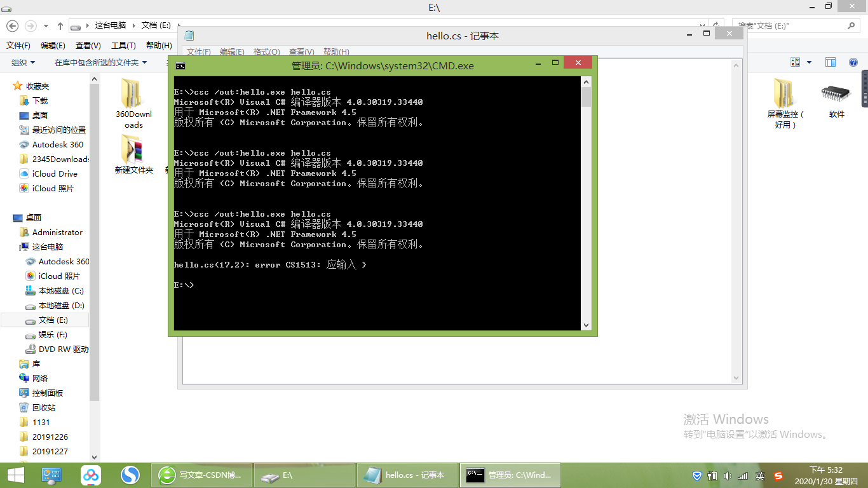This screenshot has width=868, height=488.
Task: Select the 新建文件夹 folder icon
Action: [133, 154]
